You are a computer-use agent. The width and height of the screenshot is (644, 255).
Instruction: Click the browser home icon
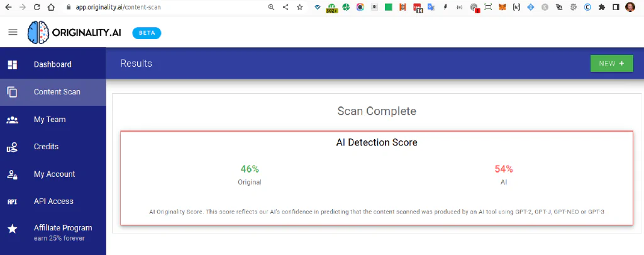point(51,7)
